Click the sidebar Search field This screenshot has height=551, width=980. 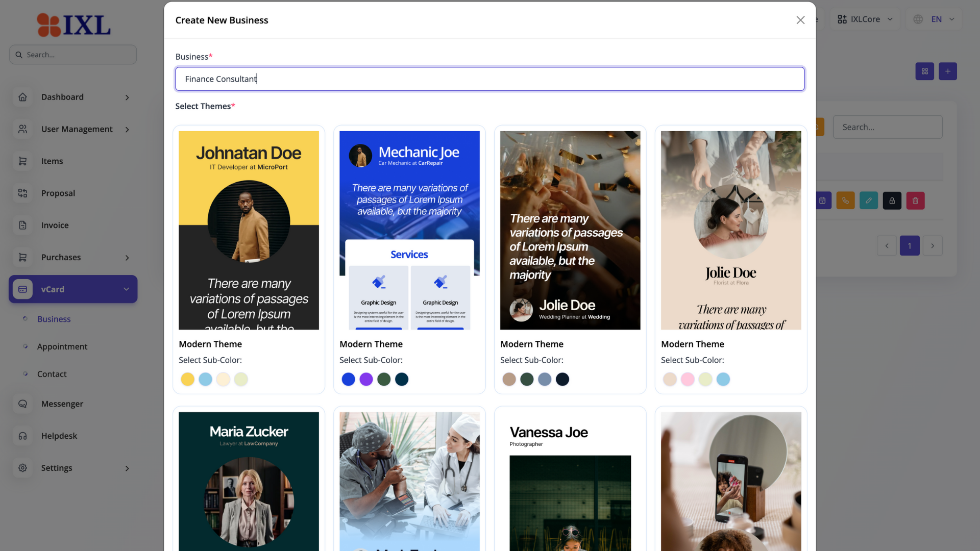click(x=73, y=55)
